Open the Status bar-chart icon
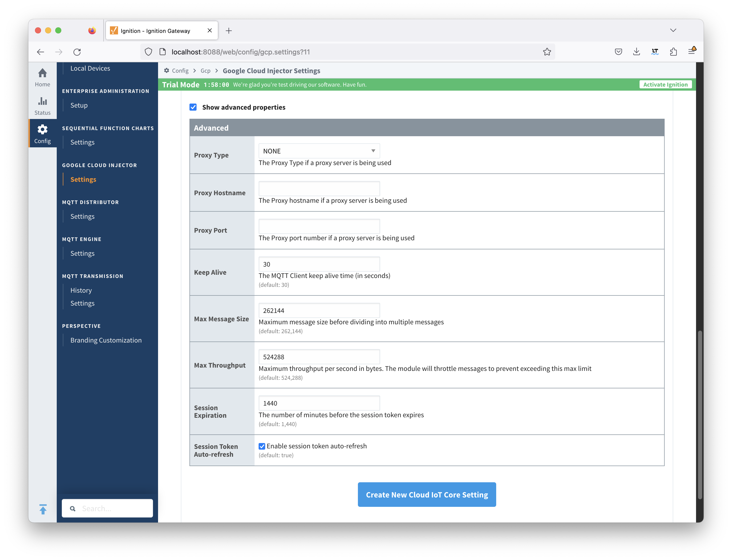This screenshot has height=560, width=732. 42,101
